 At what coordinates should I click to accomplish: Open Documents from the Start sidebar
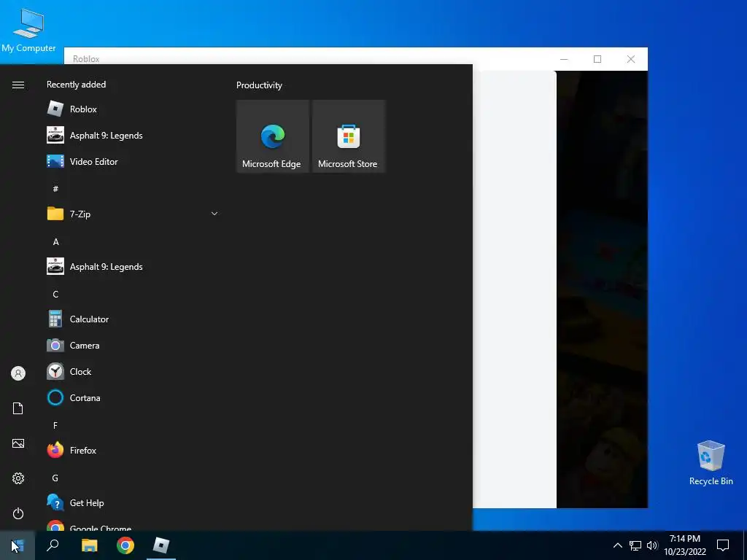click(18, 408)
